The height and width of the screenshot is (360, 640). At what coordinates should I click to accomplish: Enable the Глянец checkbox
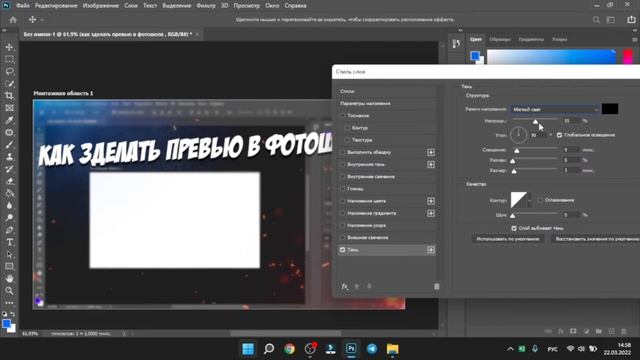point(343,189)
